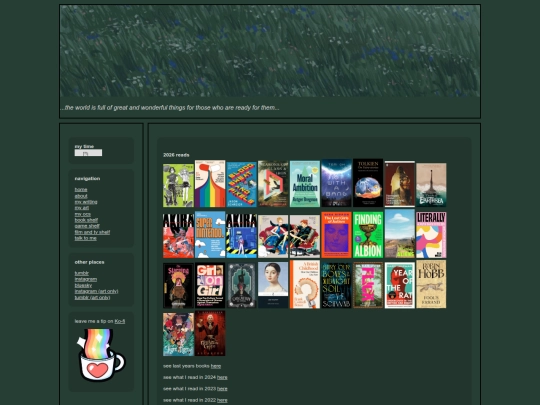Open the blue sky landscape book cover
Viewport: 540px width, 405px height.
click(x=399, y=233)
